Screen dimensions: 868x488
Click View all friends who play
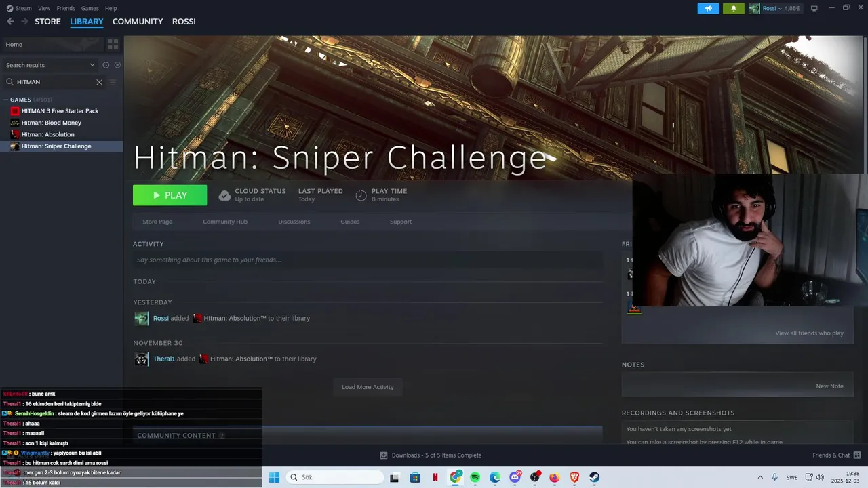809,333
